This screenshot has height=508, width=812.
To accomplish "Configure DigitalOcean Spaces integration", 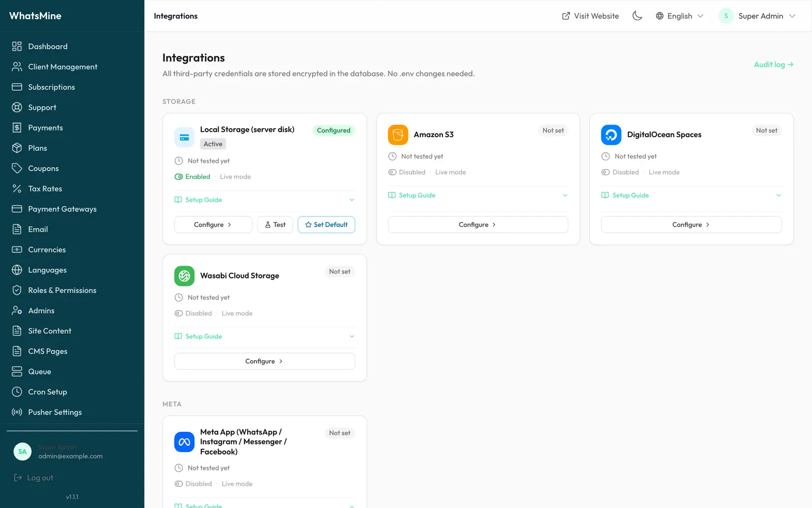I will 691,225.
